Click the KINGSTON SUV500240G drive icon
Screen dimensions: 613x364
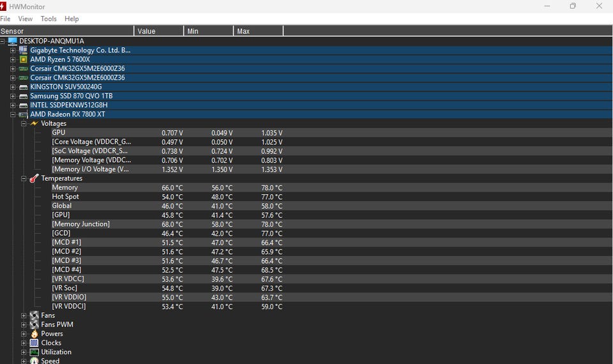23,87
